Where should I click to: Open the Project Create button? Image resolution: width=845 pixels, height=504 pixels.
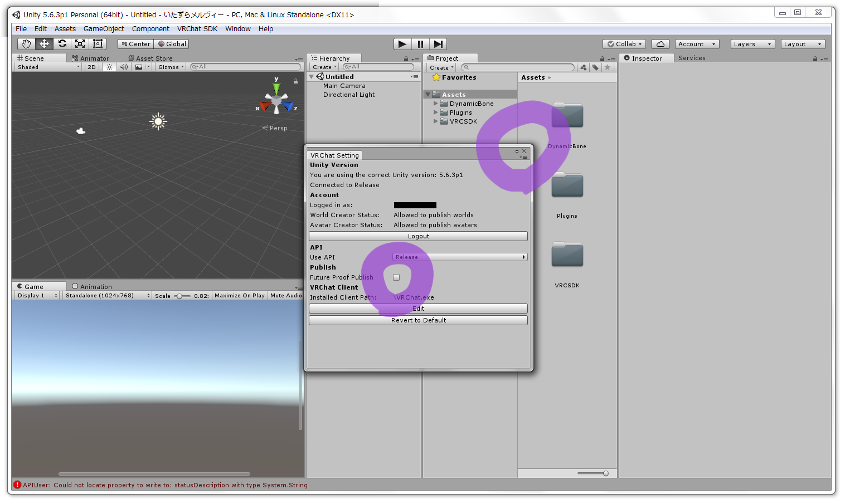click(x=441, y=67)
